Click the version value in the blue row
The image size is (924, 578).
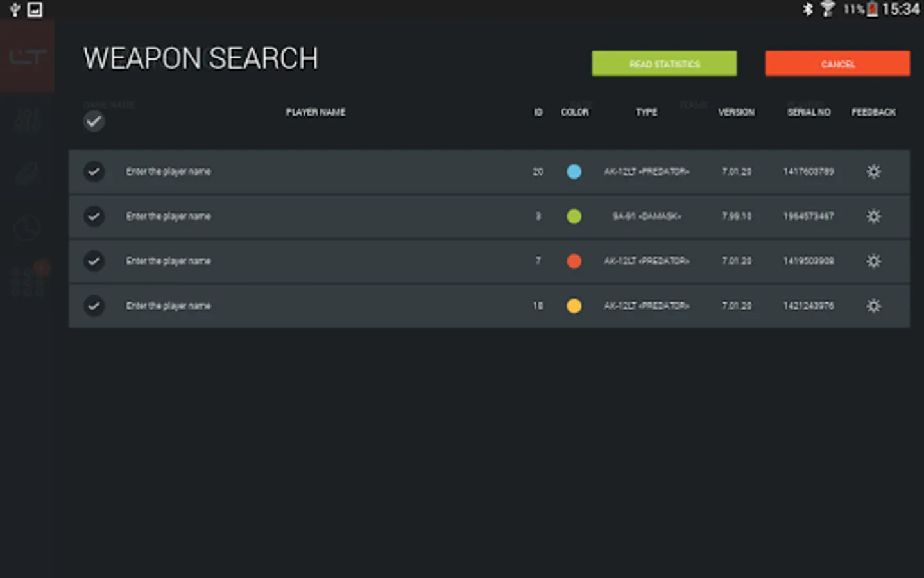click(737, 171)
